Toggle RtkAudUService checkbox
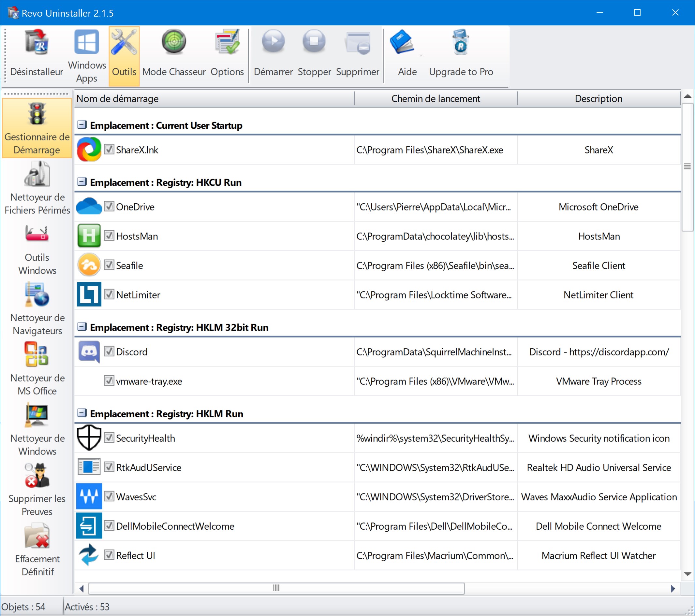 tap(109, 467)
